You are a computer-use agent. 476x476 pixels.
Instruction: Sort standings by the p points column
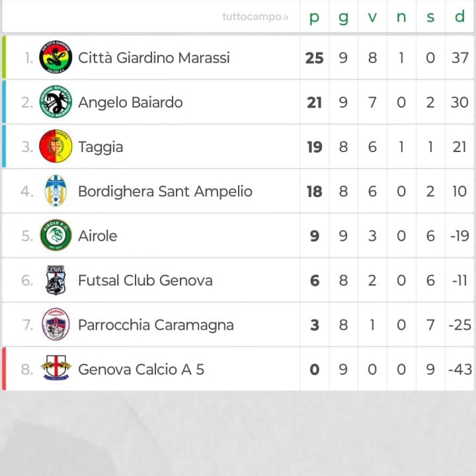[x=314, y=17]
